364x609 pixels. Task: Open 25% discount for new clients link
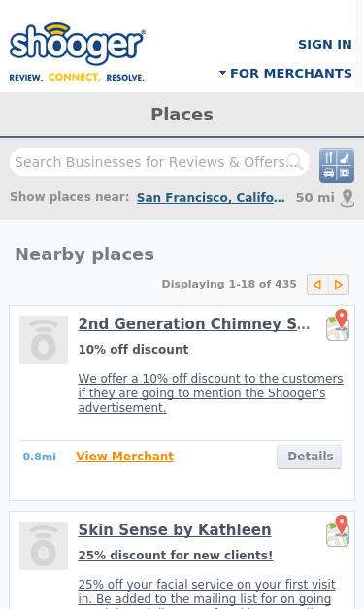pyautogui.click(x=176, y=555)
